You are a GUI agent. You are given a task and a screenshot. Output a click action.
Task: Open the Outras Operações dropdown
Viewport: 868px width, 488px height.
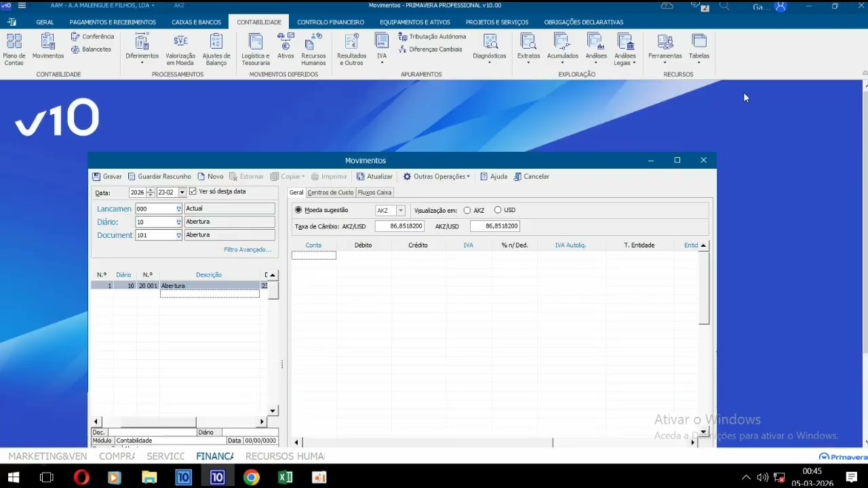point(436,177)
